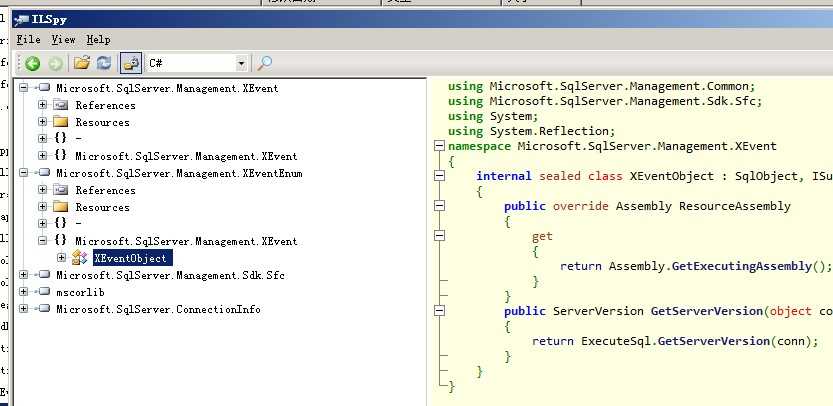Open the View menu
The height and width of the screenshot is (406, 833).
click(x=63, y=39)
